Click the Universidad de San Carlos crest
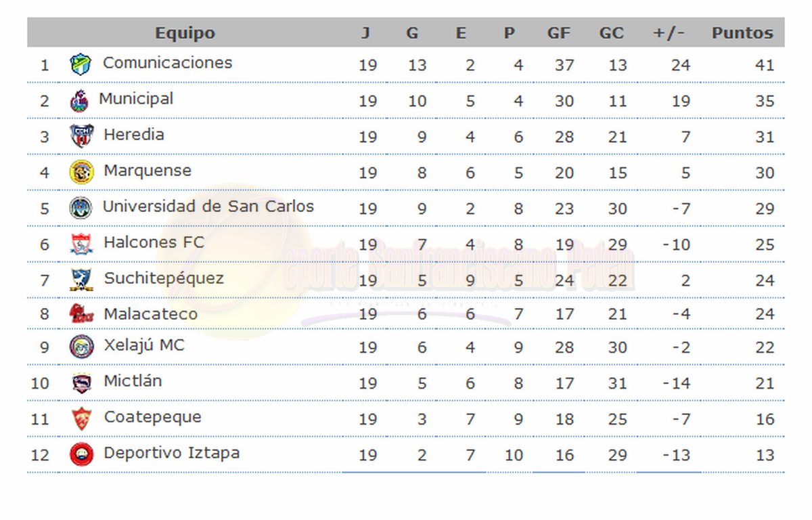This screenshot has width=812, height=520. point(81,208)
